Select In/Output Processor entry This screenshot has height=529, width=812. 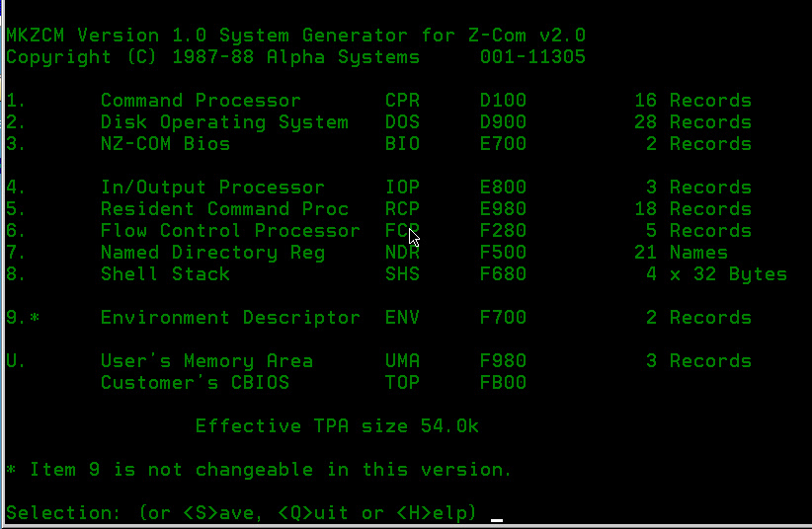pyautogui.click(x=212, y=188)
